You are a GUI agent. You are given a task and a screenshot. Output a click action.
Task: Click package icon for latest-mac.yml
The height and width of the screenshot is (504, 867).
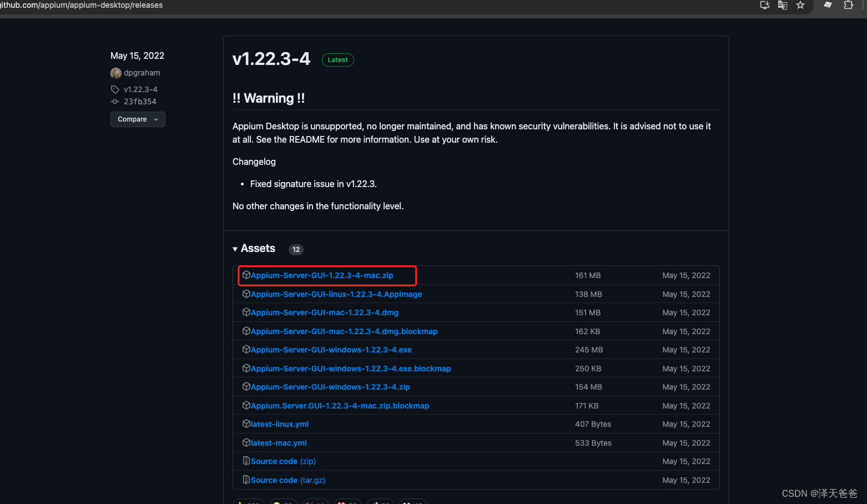[246, 442]
